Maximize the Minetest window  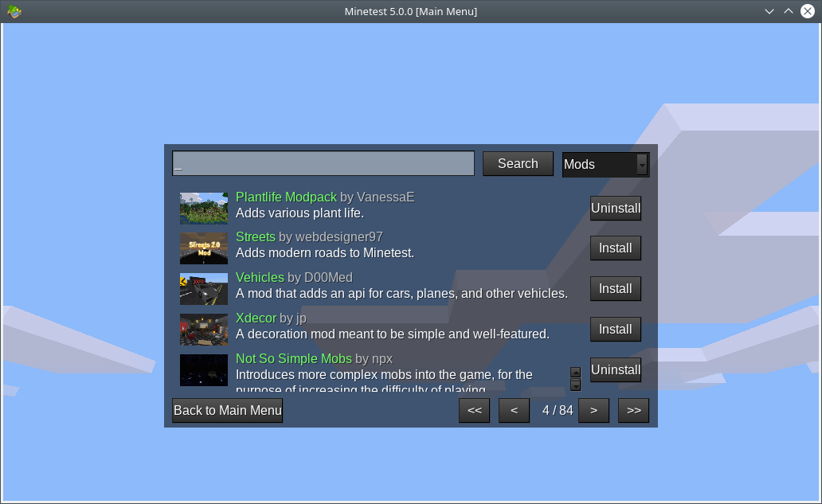(x=789, y=11)
